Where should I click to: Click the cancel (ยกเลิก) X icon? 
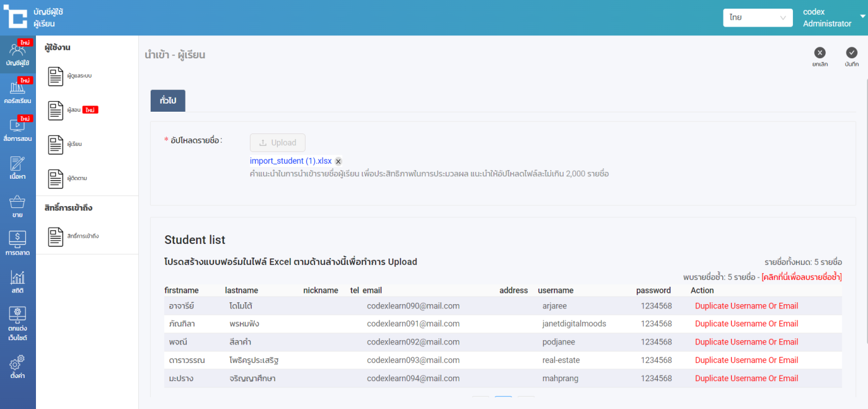820,53
